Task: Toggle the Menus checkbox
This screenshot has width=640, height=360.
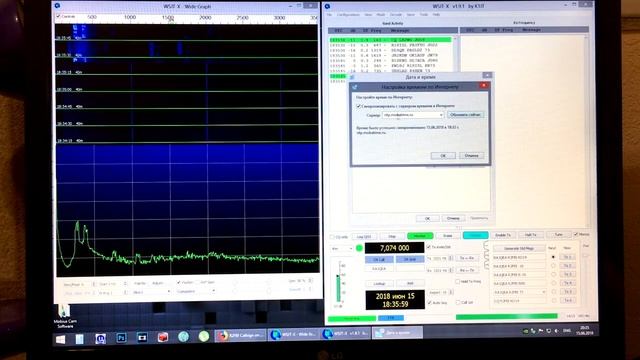Action: click(576, 234)
